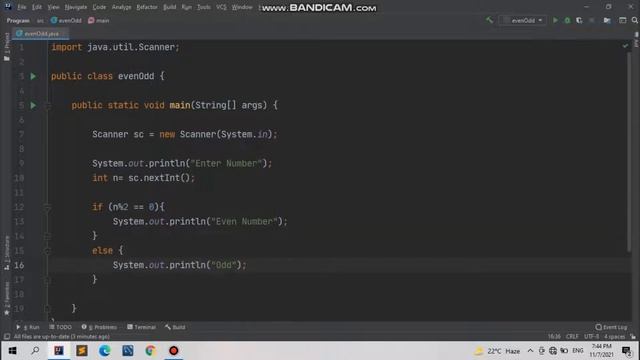Click evenOdd breadcrumb in navigation bar
The width and height of the screenshot is (640, 360).
66,20
